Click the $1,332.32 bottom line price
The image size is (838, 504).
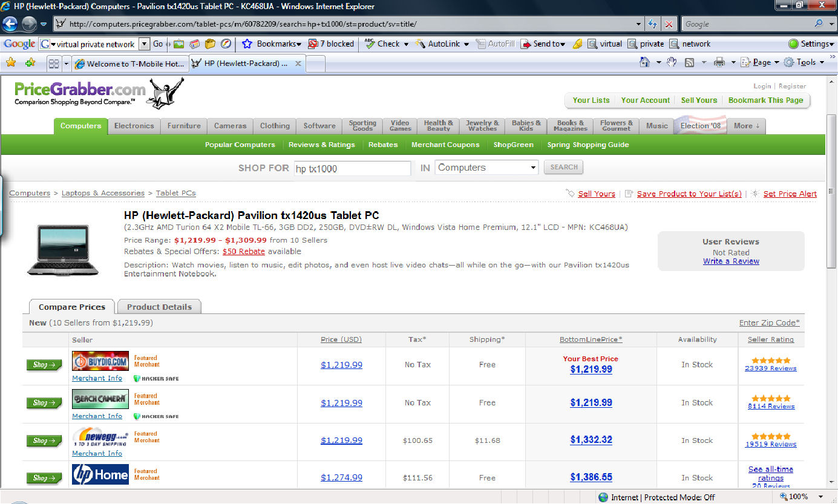pos(591,440)
